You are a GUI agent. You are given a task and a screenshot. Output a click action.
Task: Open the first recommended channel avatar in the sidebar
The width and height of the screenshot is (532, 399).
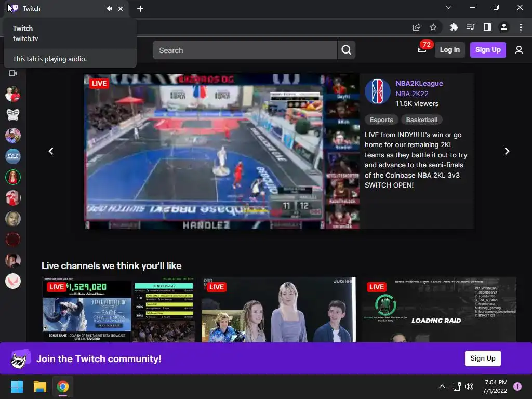pyautogui.click(x=13, y=94)
